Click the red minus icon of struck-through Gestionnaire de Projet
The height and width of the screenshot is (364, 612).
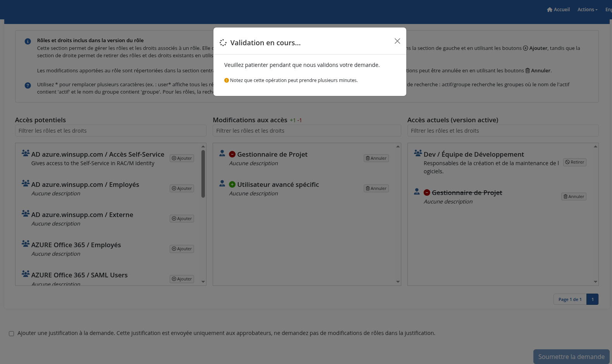click(x=427, y=193)
